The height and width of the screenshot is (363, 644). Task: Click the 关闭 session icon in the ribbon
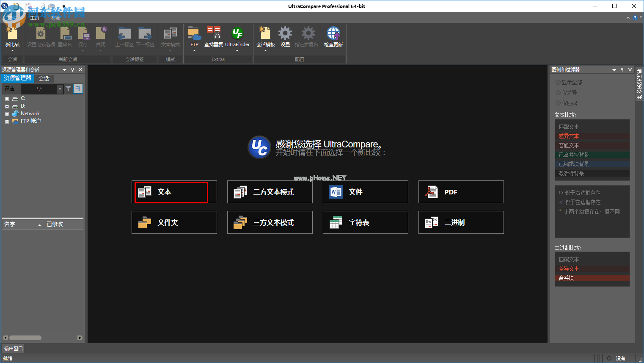(101, 33)
